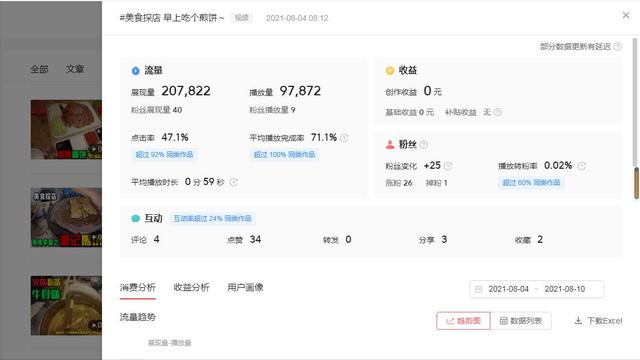This screenshot has height=360, width=640.
Task: Click calendar icon in date range field
Action: click(479, 289)
